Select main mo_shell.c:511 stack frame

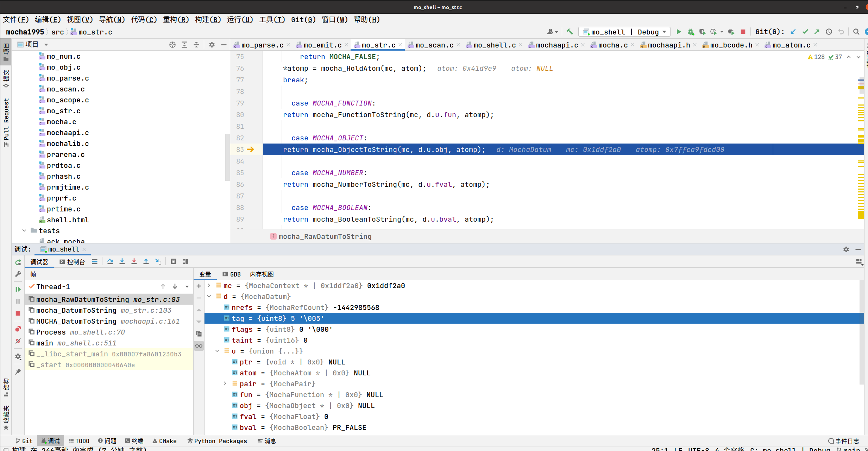(x=109, y=343)
